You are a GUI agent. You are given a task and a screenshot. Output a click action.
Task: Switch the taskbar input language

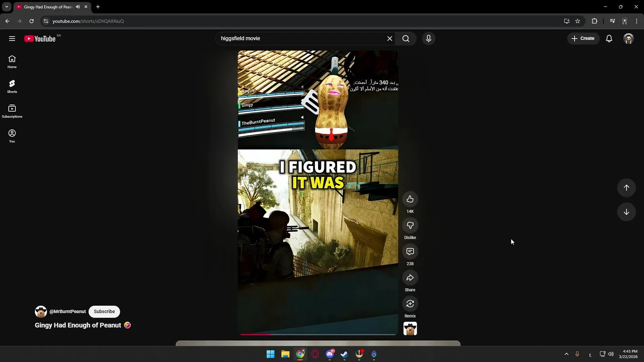click(590, 354)
